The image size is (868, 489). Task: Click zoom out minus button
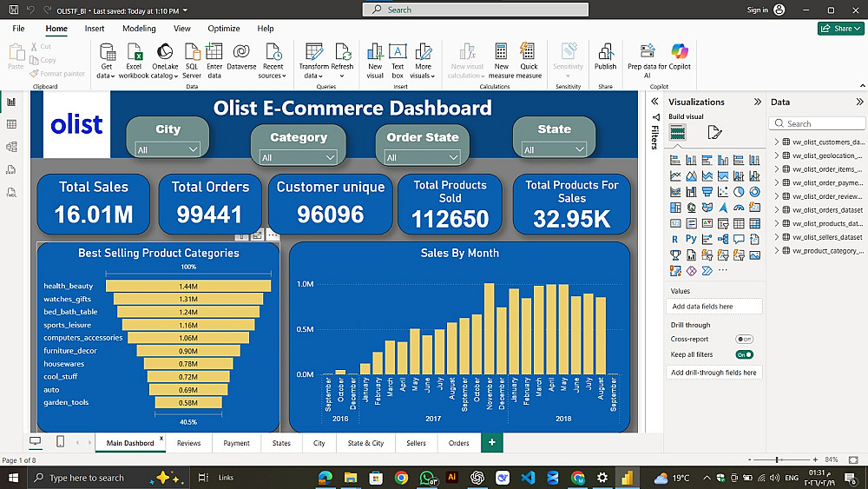(750, 459)
